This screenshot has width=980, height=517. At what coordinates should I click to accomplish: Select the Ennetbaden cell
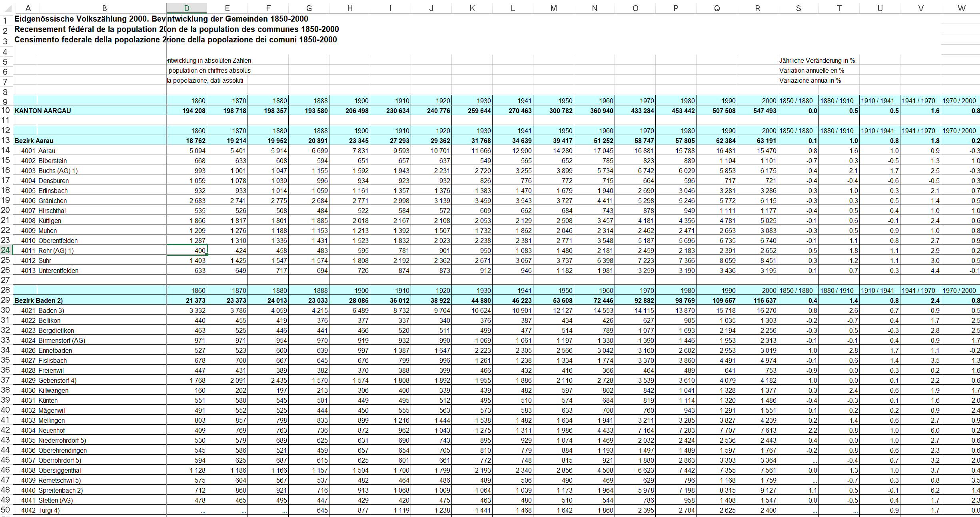pyautogui.click(x=102, y=350)
